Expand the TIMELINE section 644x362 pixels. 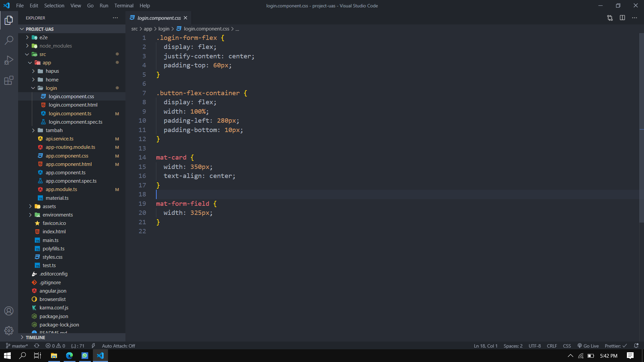pos(72,337)
